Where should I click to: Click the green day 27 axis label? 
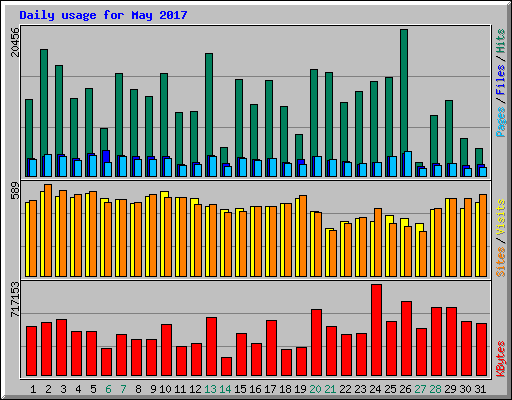(420, 389)
